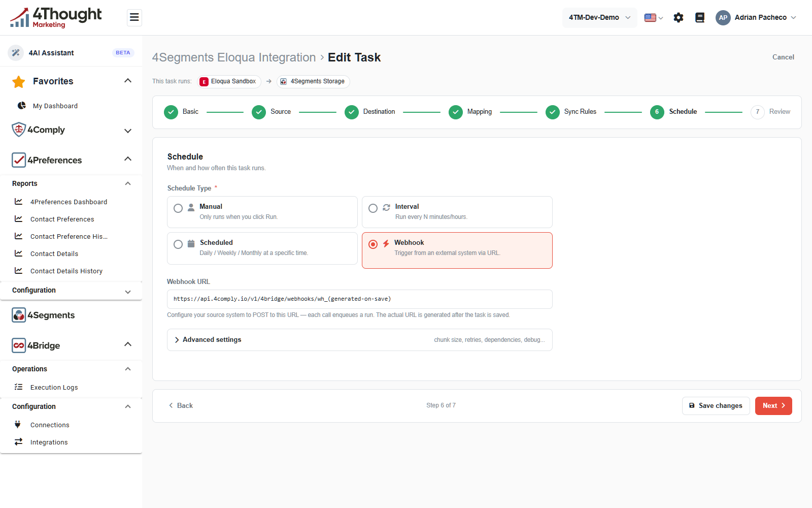Click the Basic step green checkmark
812x508 pixels.
coord(171,112)
